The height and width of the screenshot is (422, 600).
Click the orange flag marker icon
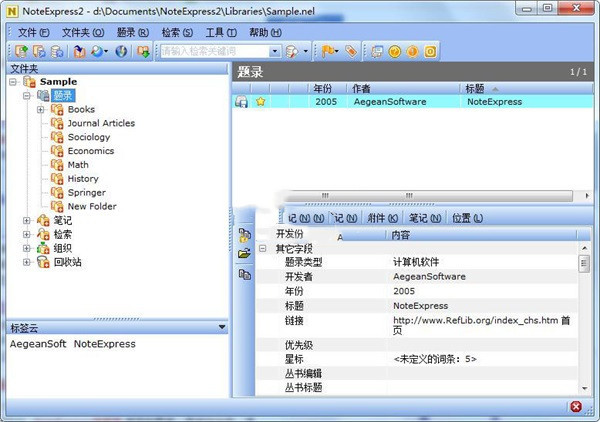328,51
